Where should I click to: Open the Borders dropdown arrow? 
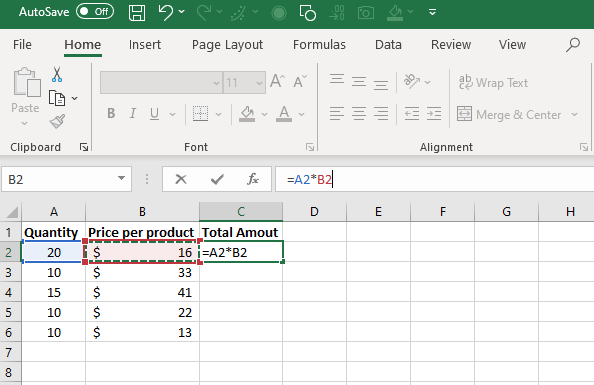pyautogui.click(x=218, y=114)
